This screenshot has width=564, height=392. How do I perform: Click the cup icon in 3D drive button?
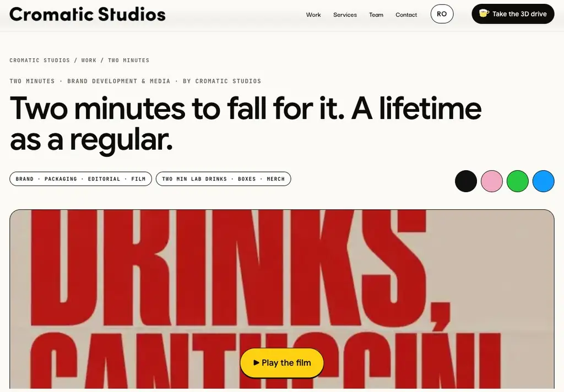pos(484,14)
